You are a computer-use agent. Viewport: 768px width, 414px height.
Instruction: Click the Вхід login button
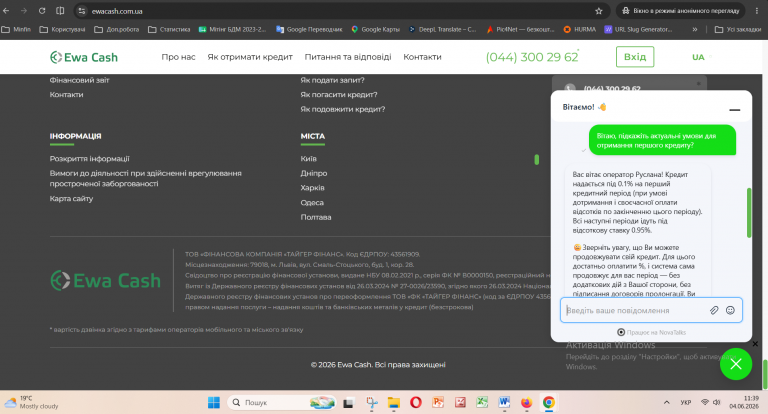(x=635, y=57)
